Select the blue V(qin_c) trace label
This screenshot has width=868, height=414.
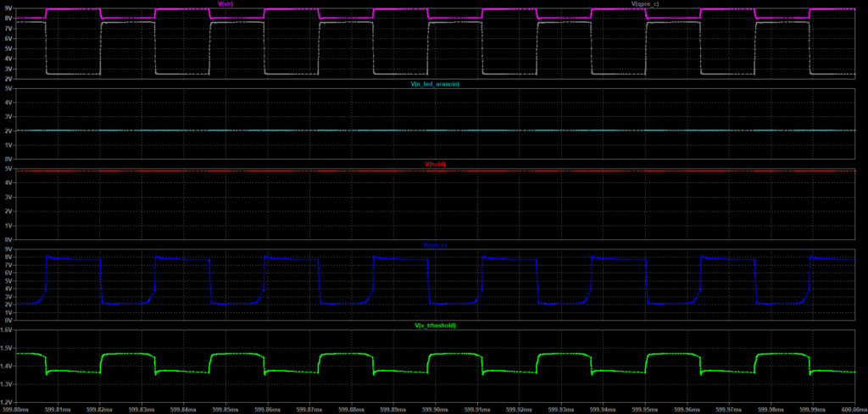435,244
